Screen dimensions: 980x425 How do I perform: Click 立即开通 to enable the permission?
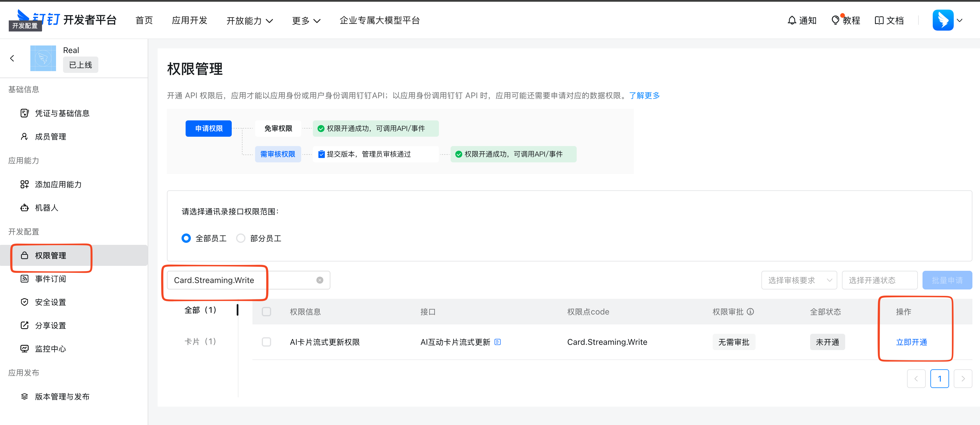click(911, 342)
